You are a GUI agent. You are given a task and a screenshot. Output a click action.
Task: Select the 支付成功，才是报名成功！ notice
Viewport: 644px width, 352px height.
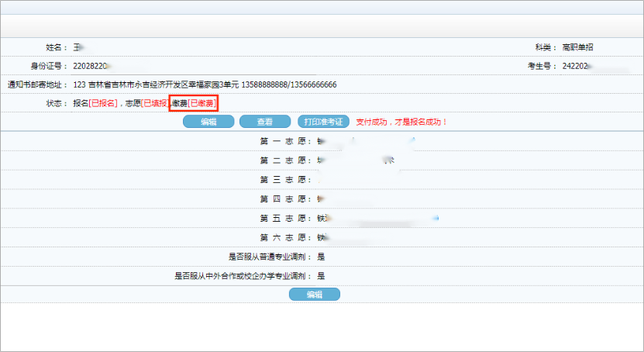[401, 122]
